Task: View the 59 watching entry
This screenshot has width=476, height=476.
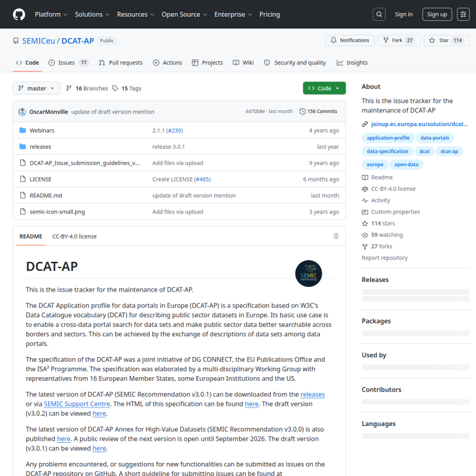Action: pyautogui.click(x=382, y=235)
